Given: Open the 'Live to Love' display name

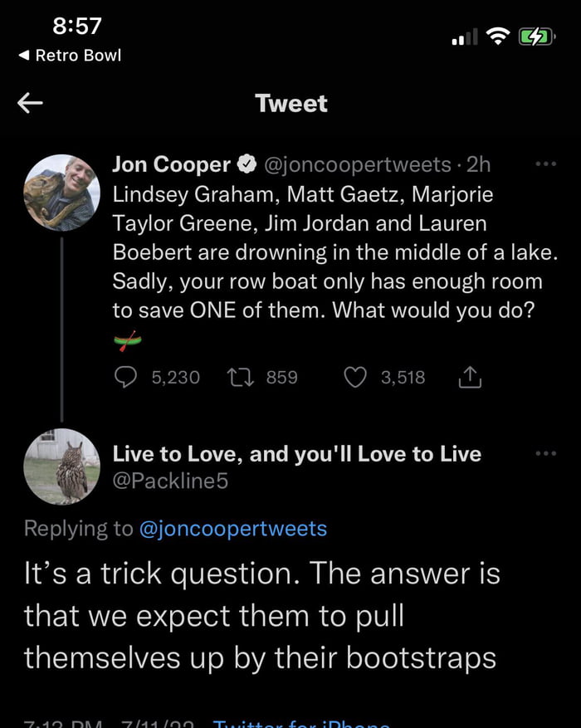Looking at the screenshot, I should click(296, 454).
